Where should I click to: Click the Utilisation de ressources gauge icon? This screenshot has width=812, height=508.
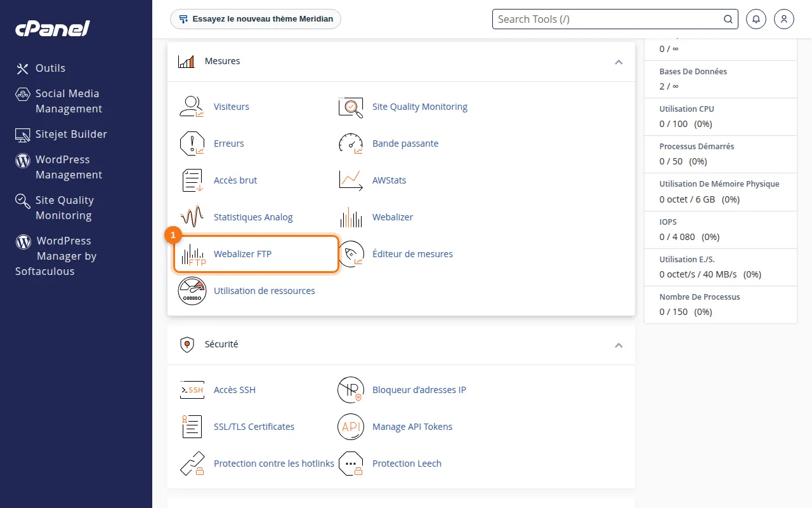coord(192,291)
